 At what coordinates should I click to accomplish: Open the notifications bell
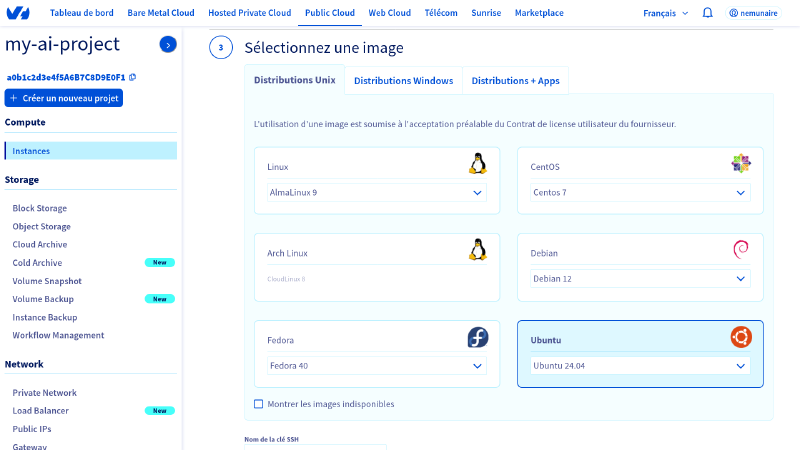coord(707,13)
